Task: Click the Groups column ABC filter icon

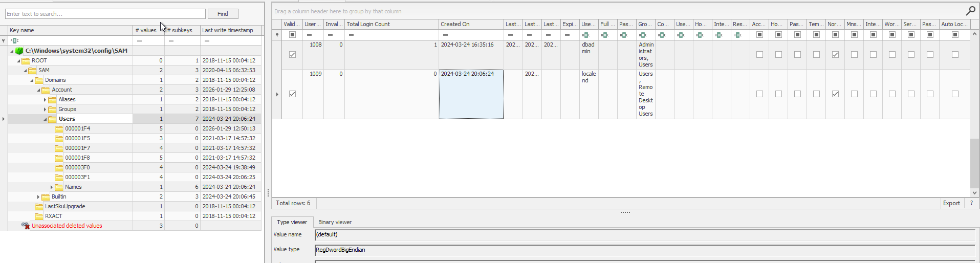Action: [x=643, y=35]
